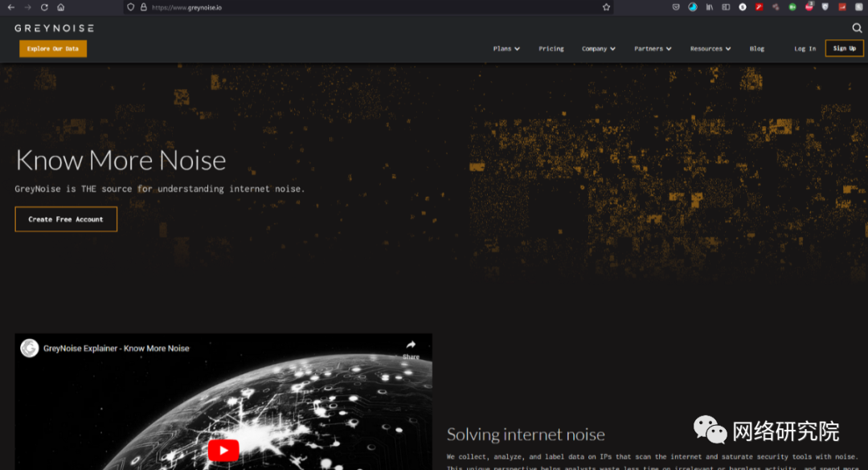Open the white circular extension icon
Screen dimensions: 868x470
(x=743, y=7)
